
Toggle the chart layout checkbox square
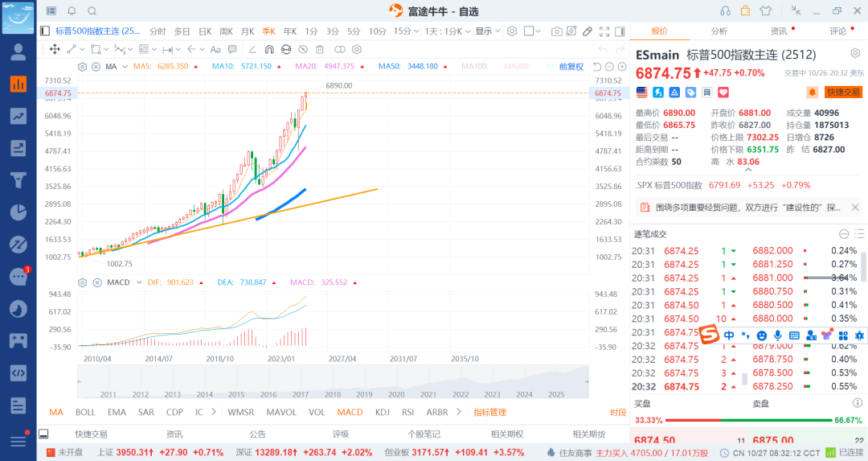(529, 31)
